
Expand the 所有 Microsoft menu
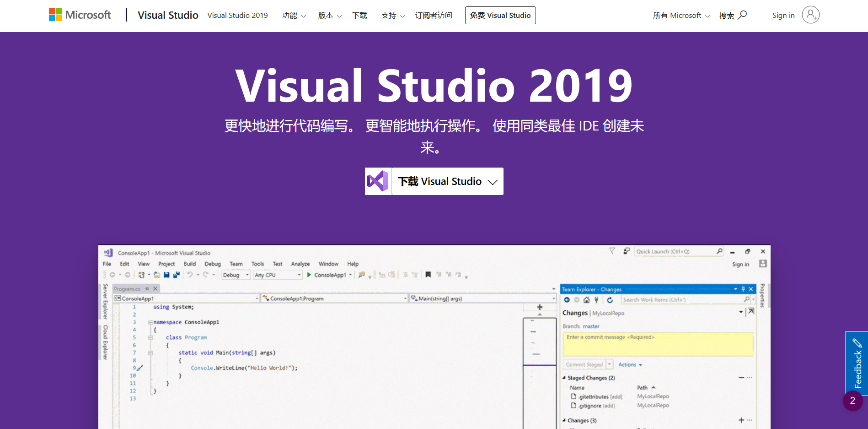tap(681, 16)
